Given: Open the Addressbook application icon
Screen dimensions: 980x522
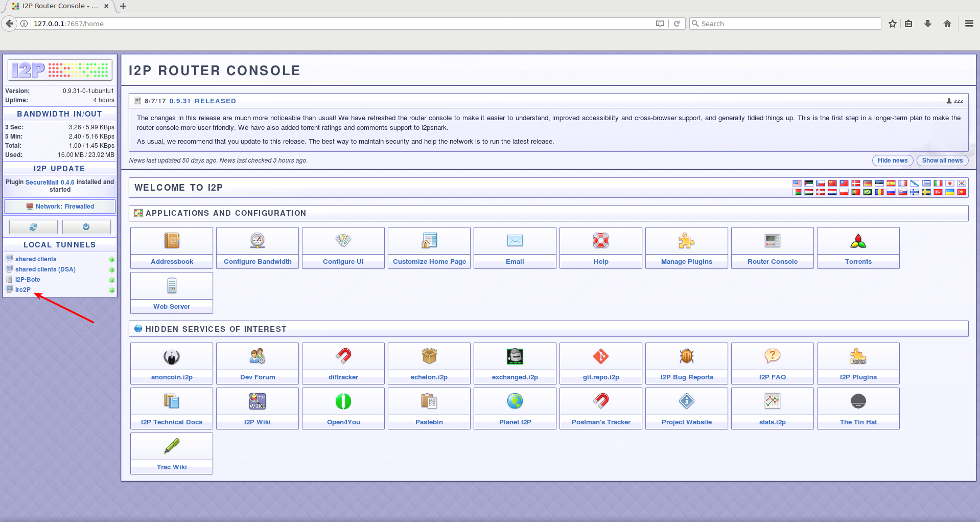Looking at the screenshot, I should pos(172,241).
